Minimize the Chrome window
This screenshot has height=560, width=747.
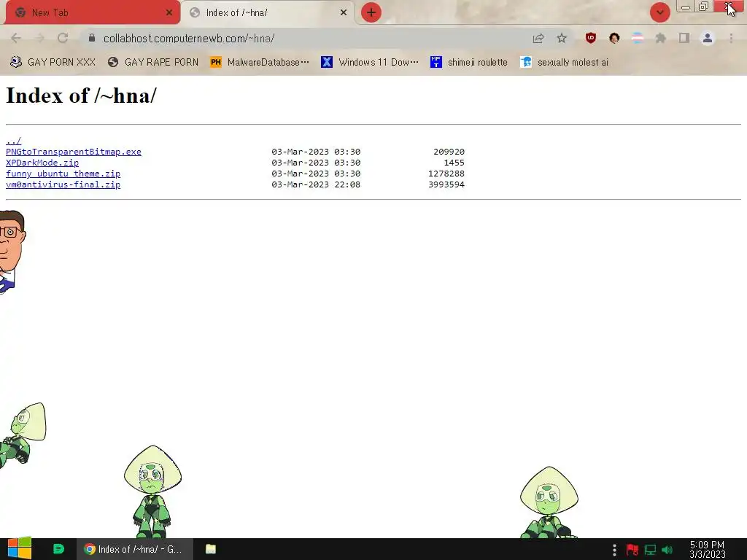tap(686, 7)
